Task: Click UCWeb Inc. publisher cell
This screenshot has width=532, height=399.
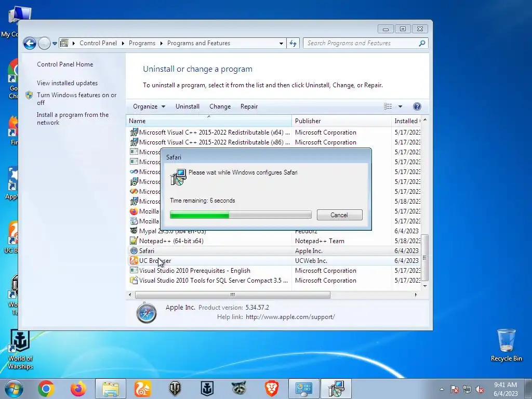Action: click(x=311, y=261)
